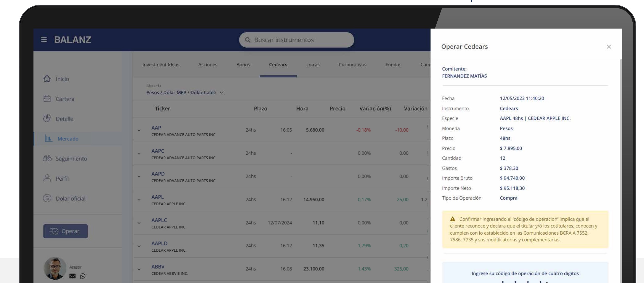Click the Asesor profile photo

55,268
